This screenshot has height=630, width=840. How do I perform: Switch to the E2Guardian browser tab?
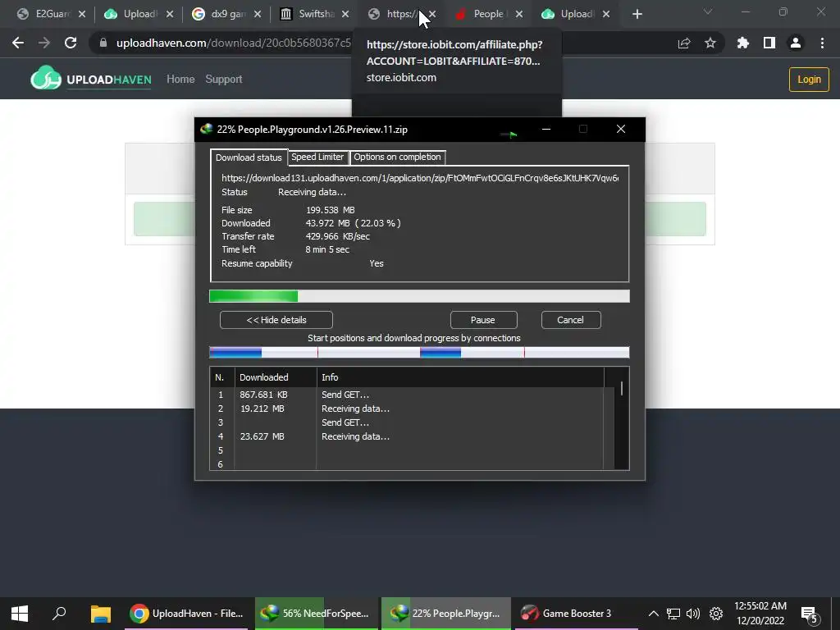45,15
